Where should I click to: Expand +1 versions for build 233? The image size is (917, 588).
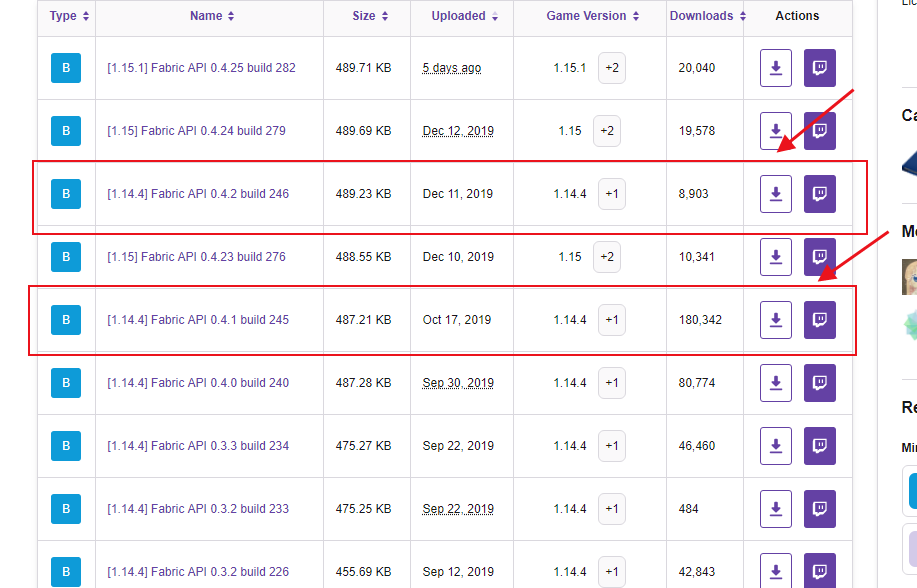(x=612, y=509)
